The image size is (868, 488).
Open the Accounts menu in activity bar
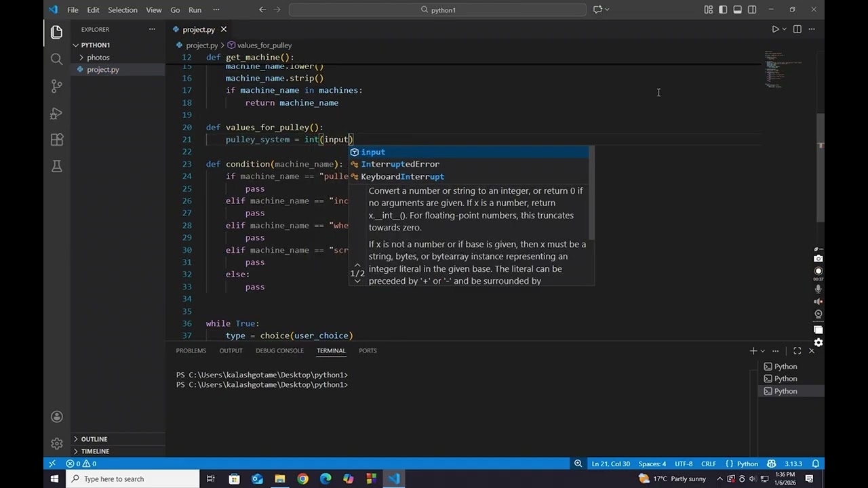[56, 417]
